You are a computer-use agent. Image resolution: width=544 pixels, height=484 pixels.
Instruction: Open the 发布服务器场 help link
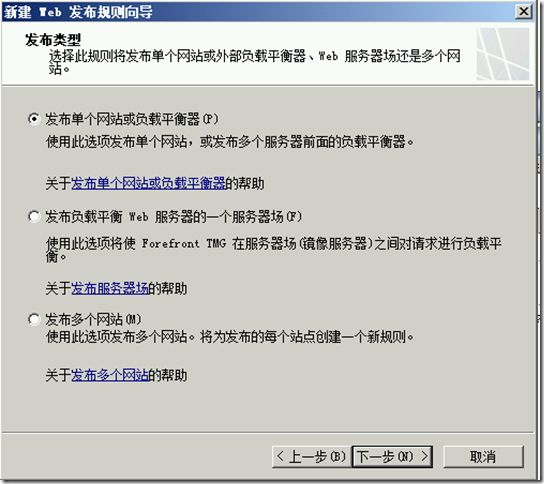(110, 288)
